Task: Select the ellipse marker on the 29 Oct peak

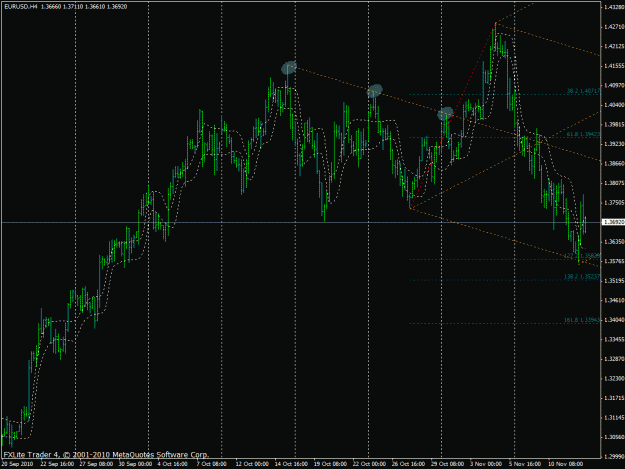Action: coord(445,114)
